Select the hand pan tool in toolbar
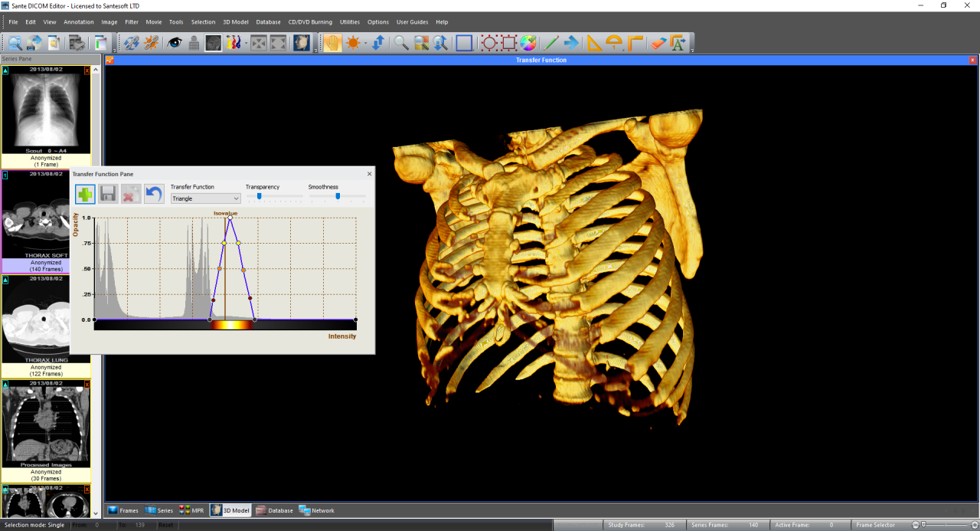The height and width of the screenshot is (531, 980). tap(332, 43)
